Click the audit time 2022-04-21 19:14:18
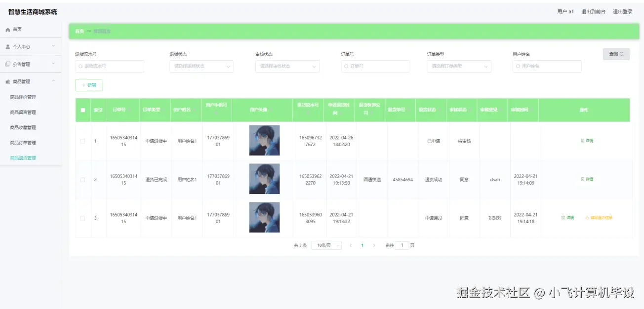 click(525, 218)
